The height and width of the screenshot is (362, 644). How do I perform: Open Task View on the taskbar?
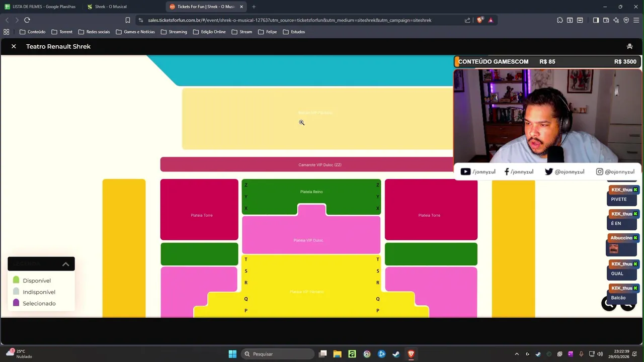[323, 354]
